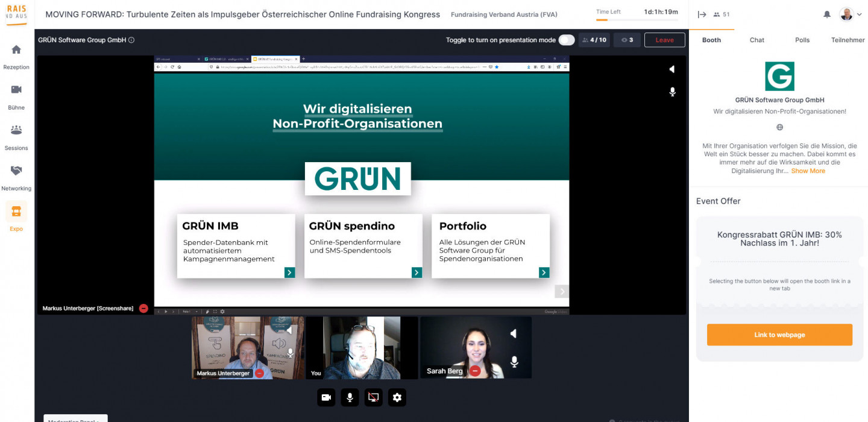Open the Rezeption home page

16,57
